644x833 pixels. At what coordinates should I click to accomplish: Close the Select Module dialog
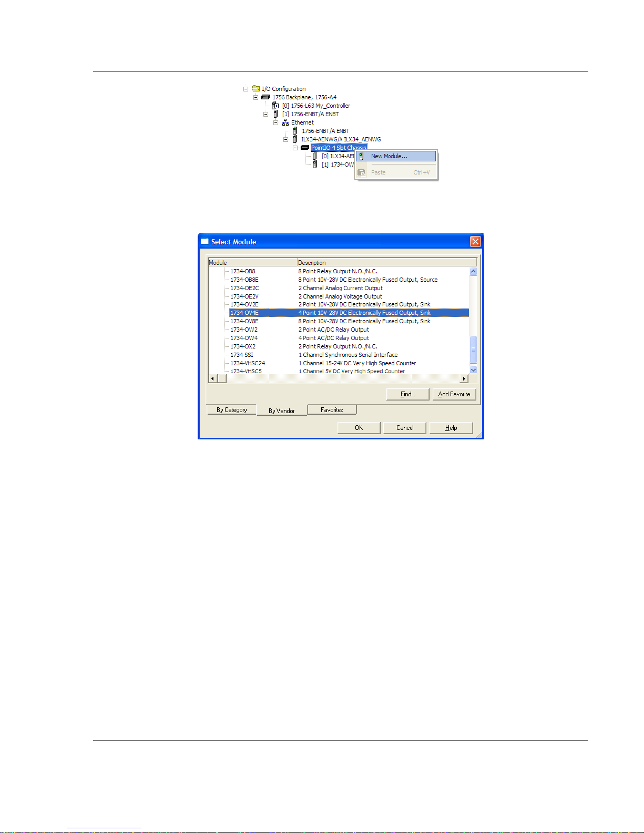475,242
